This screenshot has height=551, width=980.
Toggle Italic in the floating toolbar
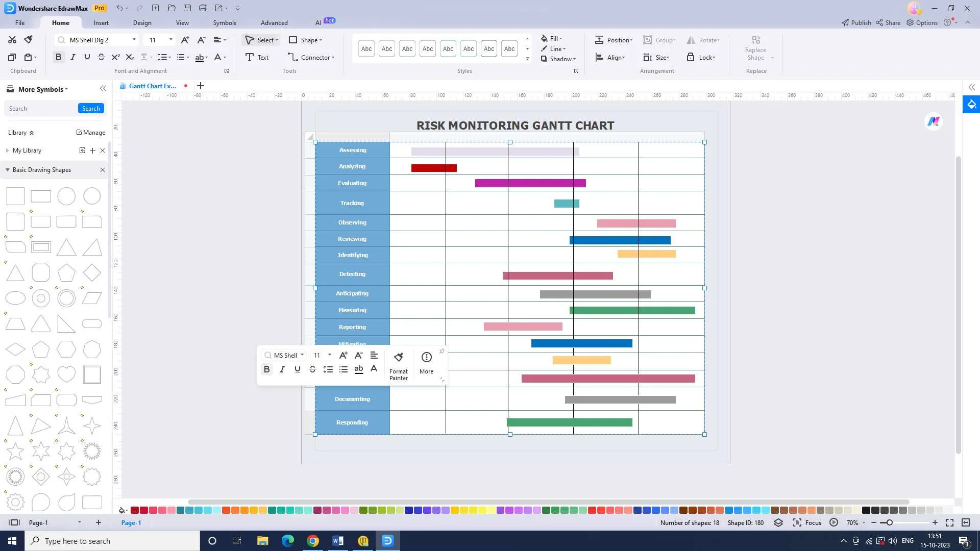[282, 369]
